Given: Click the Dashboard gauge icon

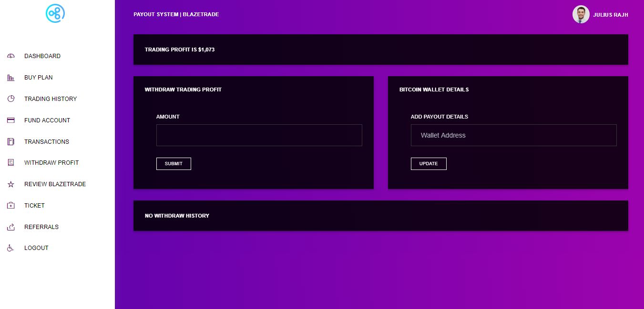Looking at the screenshot, I should coord(11,56).
